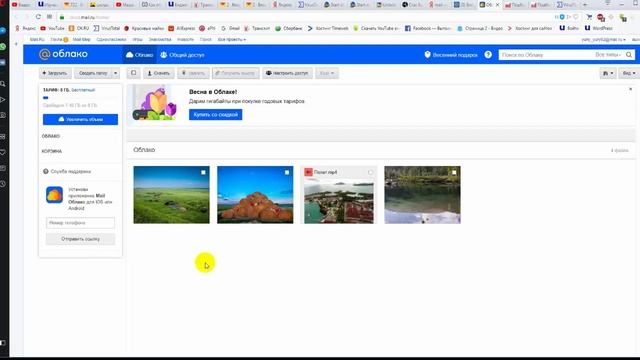Click the phone number input field
640x360 pixels.
[80, 223]
